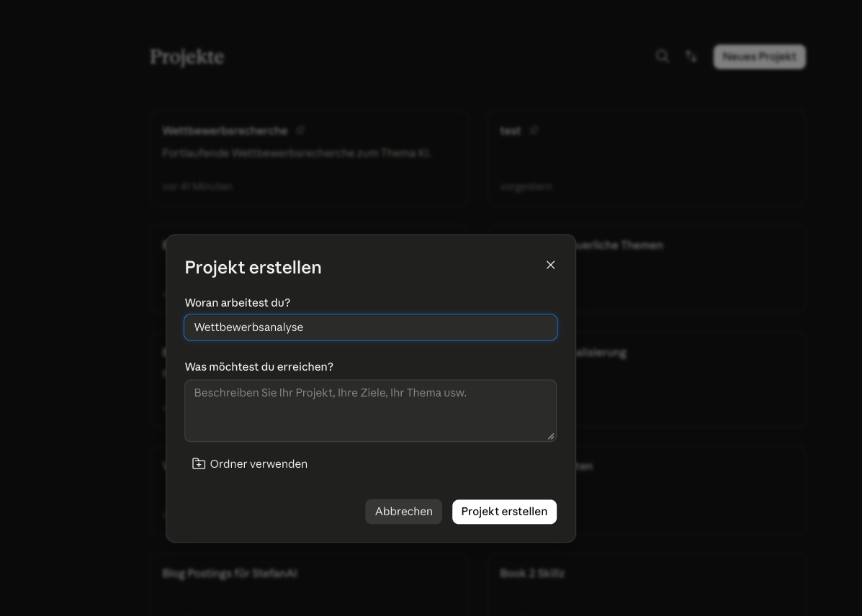Click the Woran arbeitest du? label
862x616 pixels.
tap(238, 303)
